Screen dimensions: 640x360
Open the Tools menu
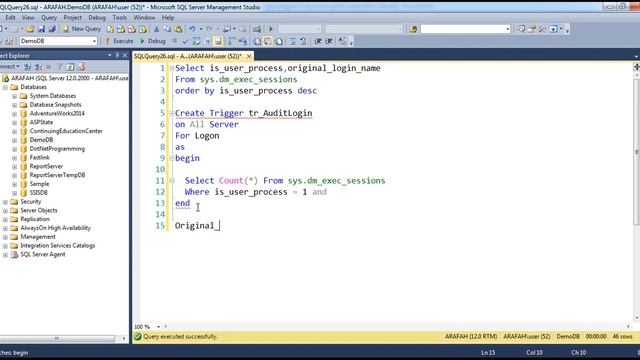[120, 18]
